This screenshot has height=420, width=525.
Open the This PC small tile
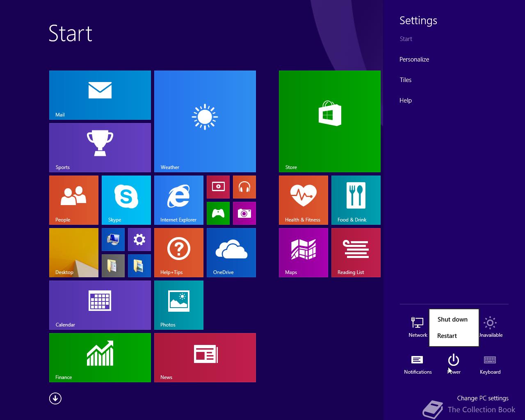pos(113,240)
